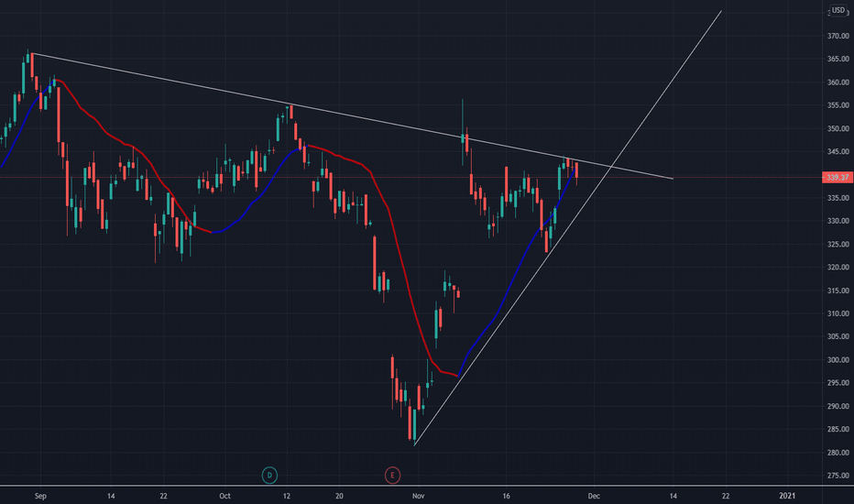Click the 310.00 price axis label

point(838,313)
